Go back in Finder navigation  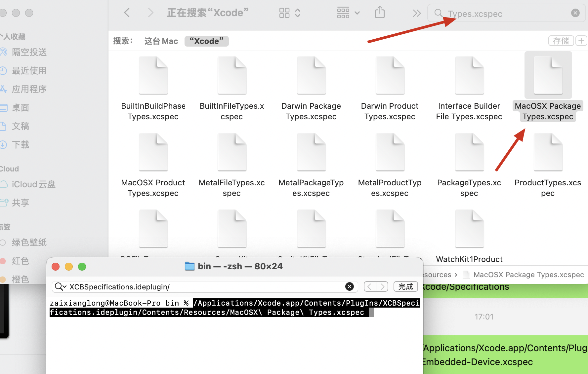pos(127,13)
